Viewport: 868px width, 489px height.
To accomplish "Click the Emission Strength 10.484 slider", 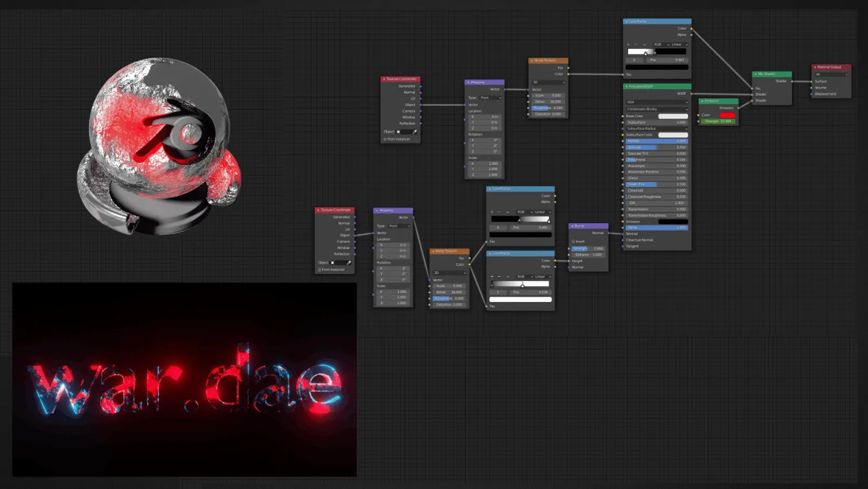I will coord(718,121).
